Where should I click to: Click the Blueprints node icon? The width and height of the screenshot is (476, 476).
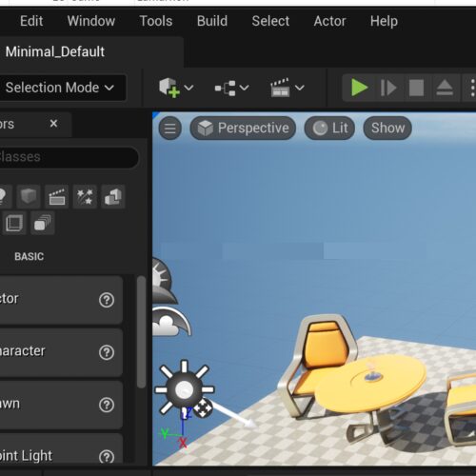(x=226, y=88)
